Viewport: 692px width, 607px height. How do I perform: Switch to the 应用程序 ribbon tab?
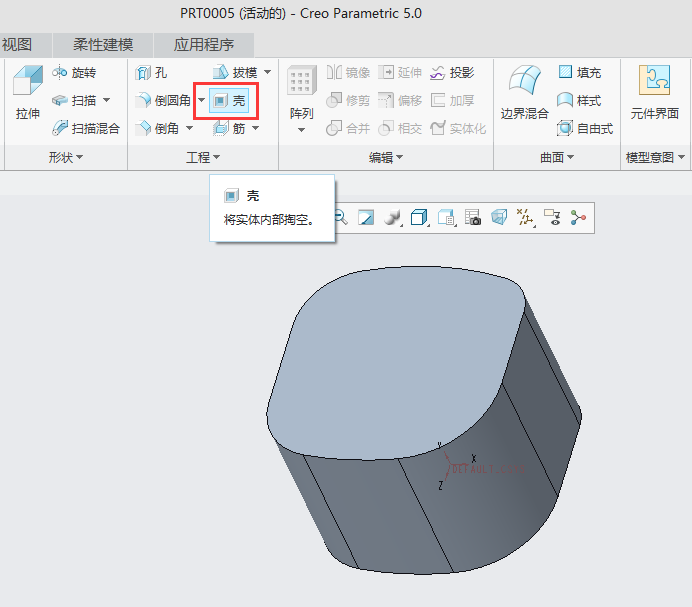tap(203, 45)
